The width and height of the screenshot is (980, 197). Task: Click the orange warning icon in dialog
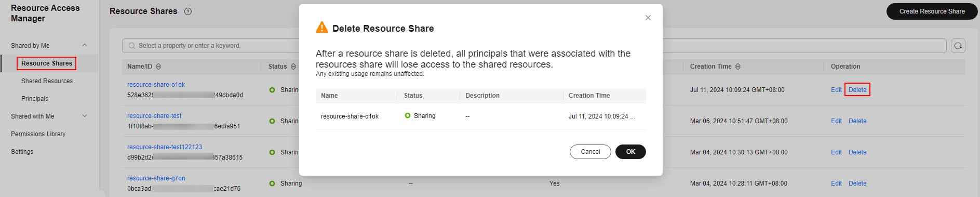[322, 28]
